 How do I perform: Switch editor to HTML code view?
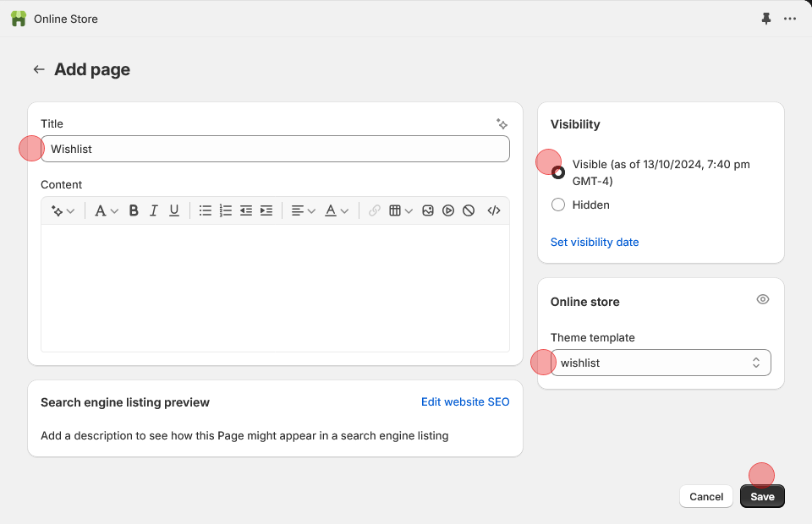coord(494,210)
